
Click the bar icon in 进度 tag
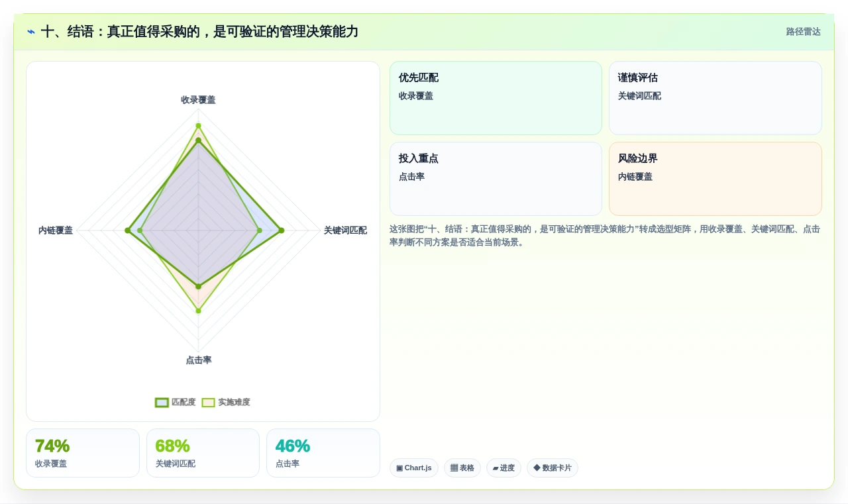click(x=496, y=468)
